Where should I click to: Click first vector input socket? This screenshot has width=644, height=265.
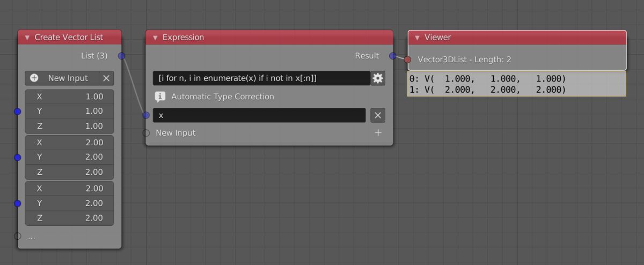(x=17, y=111)
